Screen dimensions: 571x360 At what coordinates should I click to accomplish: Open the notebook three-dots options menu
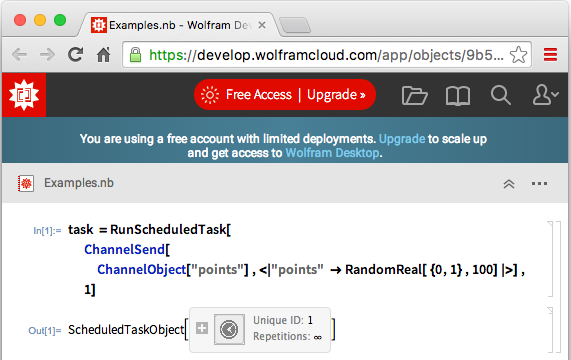[x=539, y=183]
